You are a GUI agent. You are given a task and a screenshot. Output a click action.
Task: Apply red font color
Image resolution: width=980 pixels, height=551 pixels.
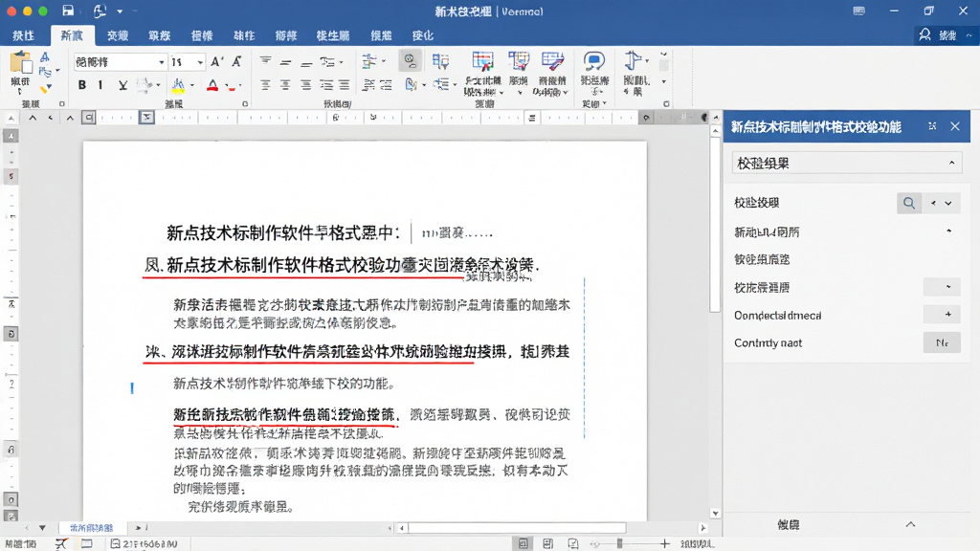(212, 85)
